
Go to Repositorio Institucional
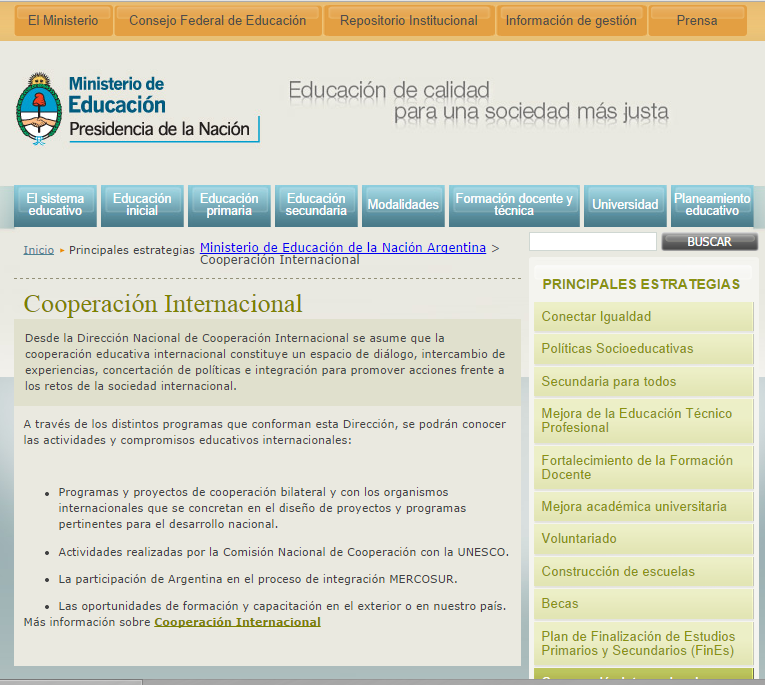408,20
